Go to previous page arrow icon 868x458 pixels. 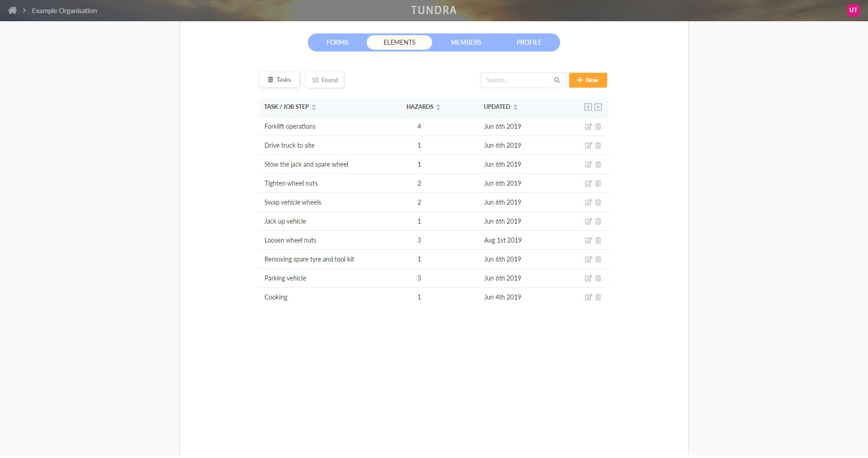tap(588, 107)
